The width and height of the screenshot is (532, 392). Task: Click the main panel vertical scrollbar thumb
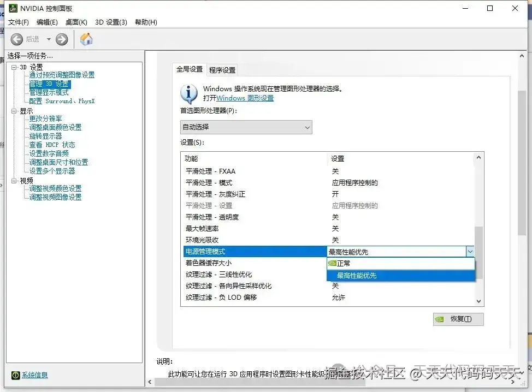coord(522,163)
